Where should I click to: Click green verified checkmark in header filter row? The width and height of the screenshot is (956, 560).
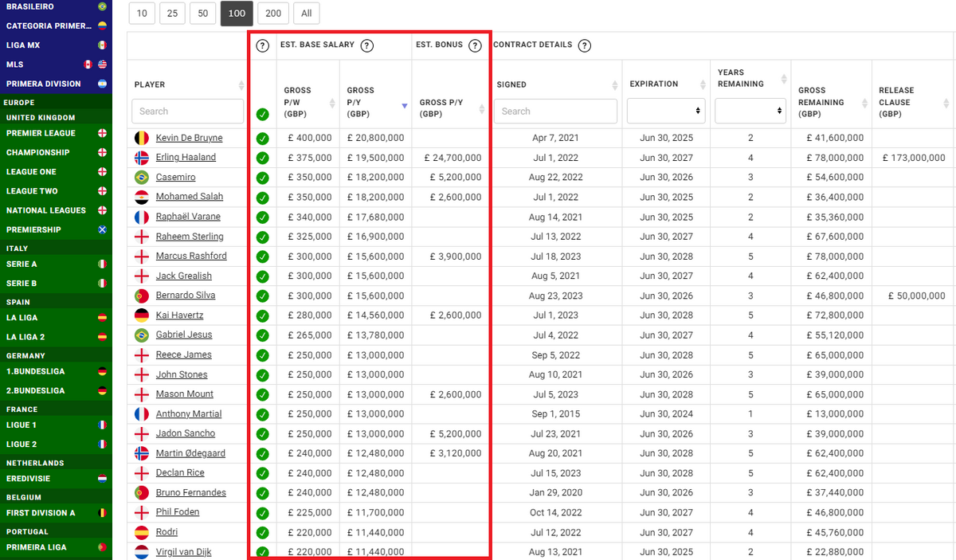point(262,115)
